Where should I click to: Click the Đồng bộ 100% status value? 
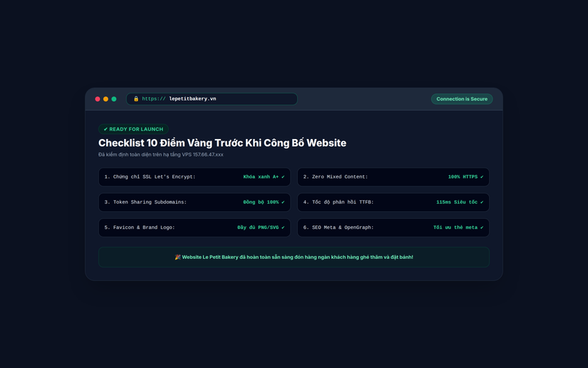pyautogui.click(x=264, y=203)
